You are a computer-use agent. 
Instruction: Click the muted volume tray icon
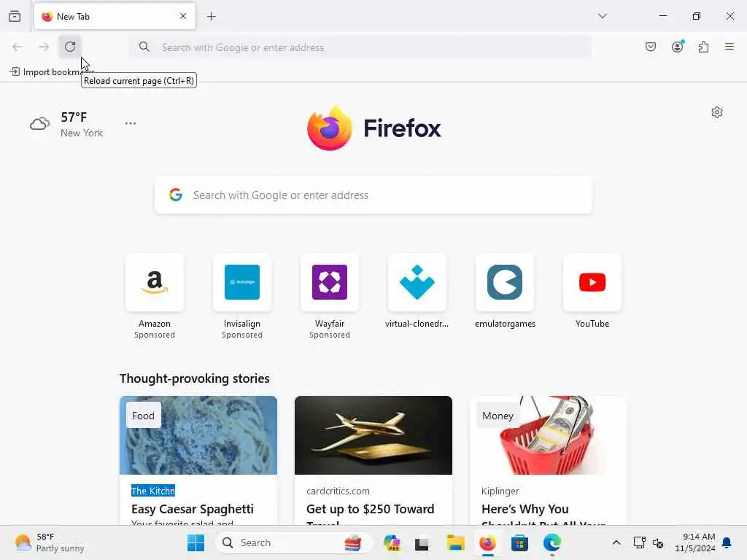[658, 542]
